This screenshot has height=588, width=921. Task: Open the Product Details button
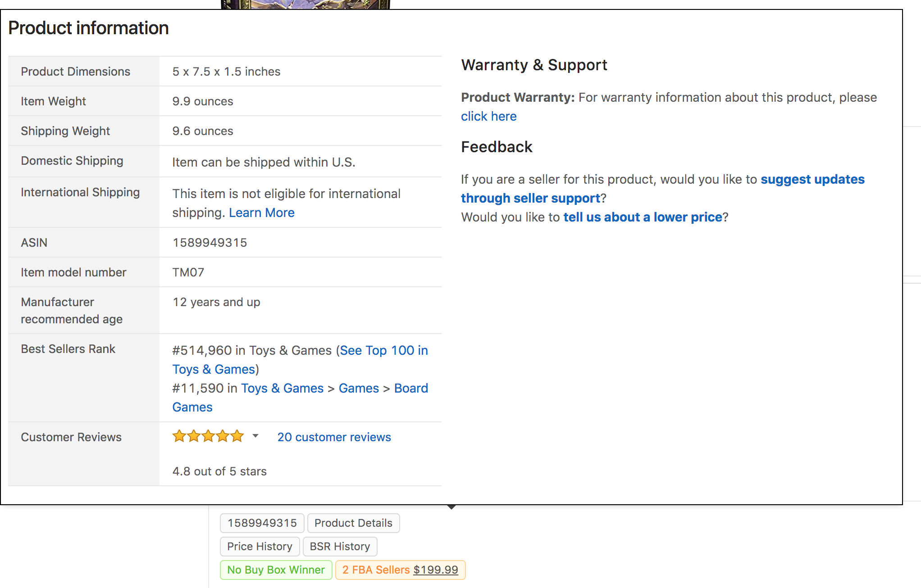click(x=353, y=523)
